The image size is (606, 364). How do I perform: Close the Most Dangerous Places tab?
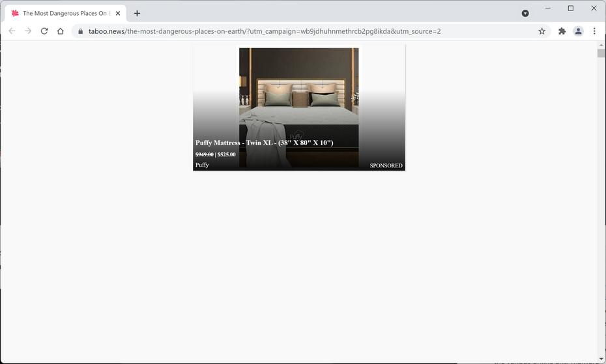[x=118, y=13]
